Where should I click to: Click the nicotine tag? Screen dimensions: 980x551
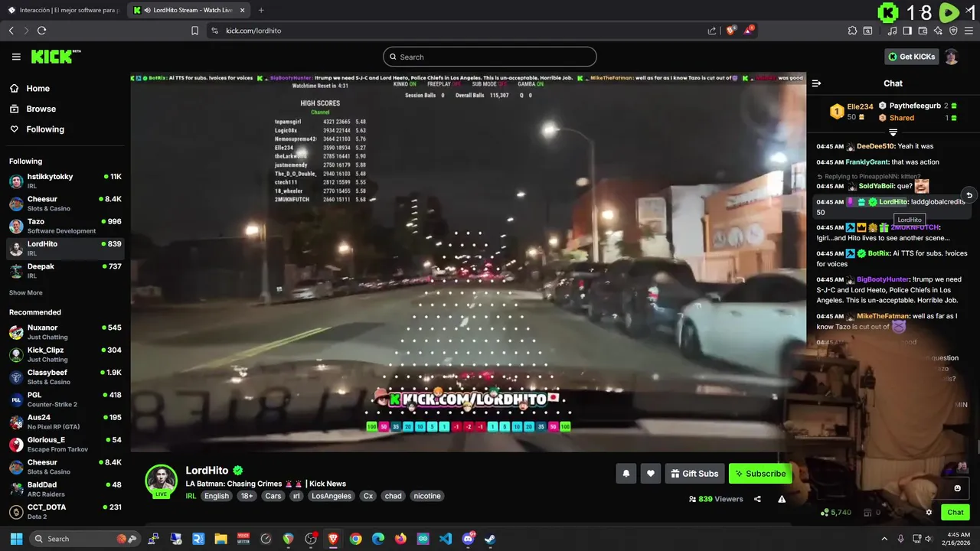pyautogui.click(x=427, y=496)
